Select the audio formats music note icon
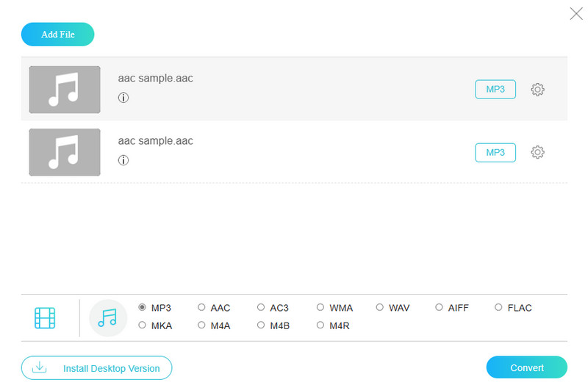The image size is (588, 385). coord(107,317)
